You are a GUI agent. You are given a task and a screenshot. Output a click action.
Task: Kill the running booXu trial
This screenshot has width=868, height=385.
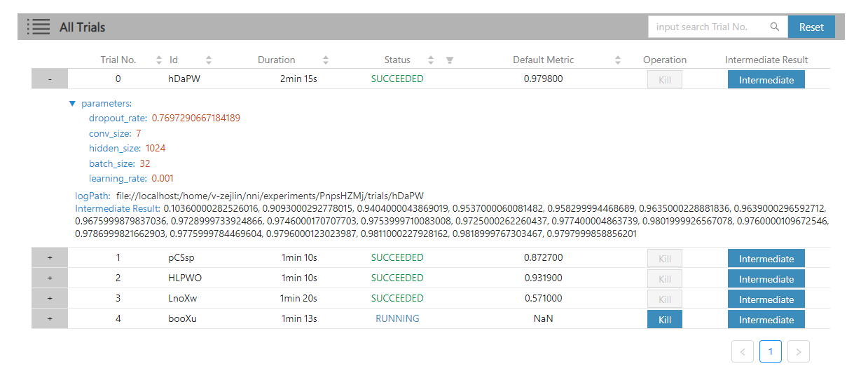[x=664, y=320]
